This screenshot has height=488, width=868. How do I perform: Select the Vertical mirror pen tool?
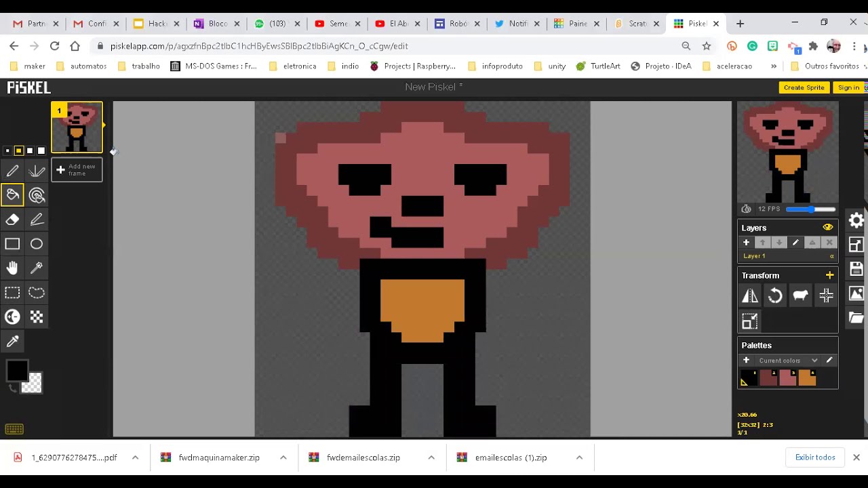click(x=37, y=171)
